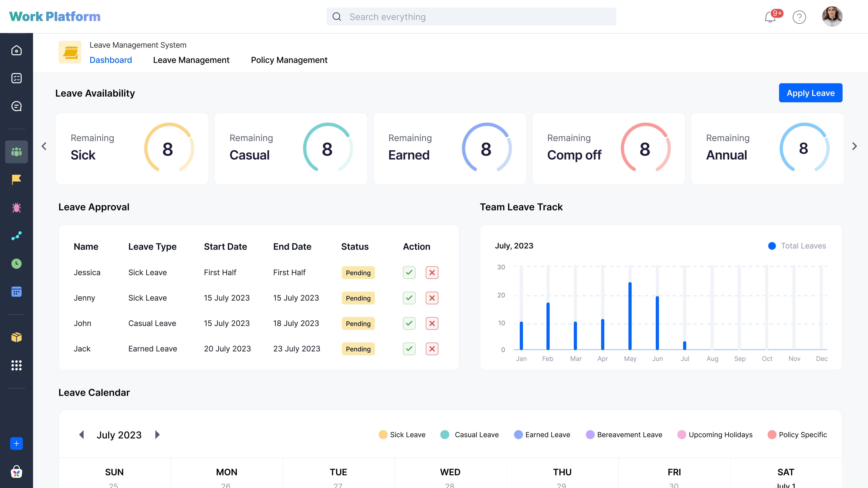
Task: Click the Work Platform logo
Action: [55, 17]
